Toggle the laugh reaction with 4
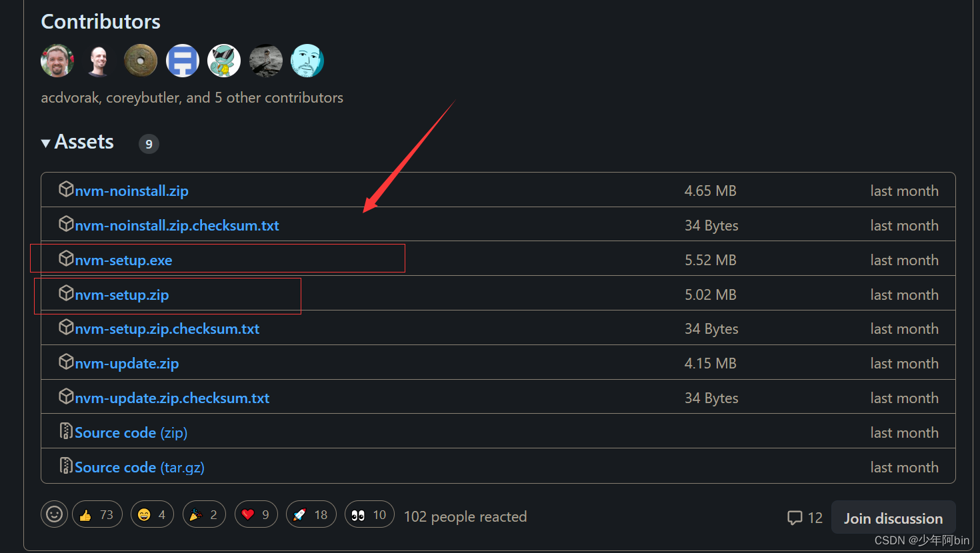 coord(152,514)
